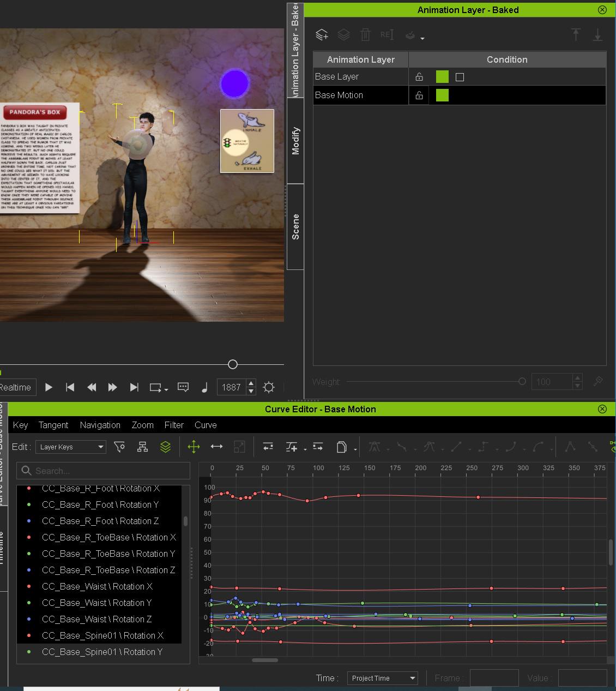Click the Realtime button
Image resolution: width=616 pixels, height=691 pixels.
coord(16,387)
